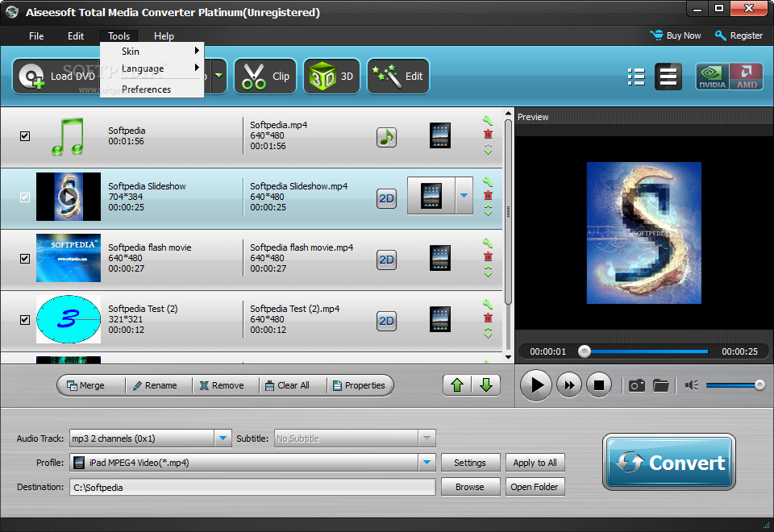This screenshot has height=532, width=774.
Task: Expand Softpedia flash movie row with green chevrons
Action: [488, 272]
